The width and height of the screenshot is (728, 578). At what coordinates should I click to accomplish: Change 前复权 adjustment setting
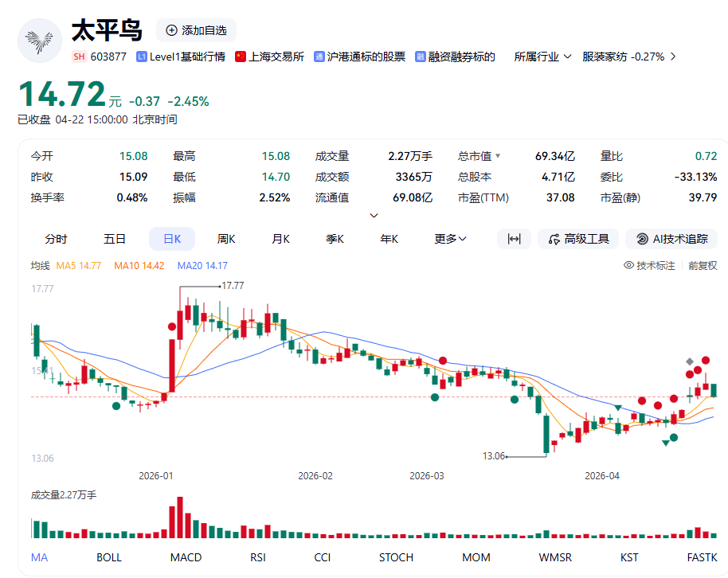(x=703, y=266)
